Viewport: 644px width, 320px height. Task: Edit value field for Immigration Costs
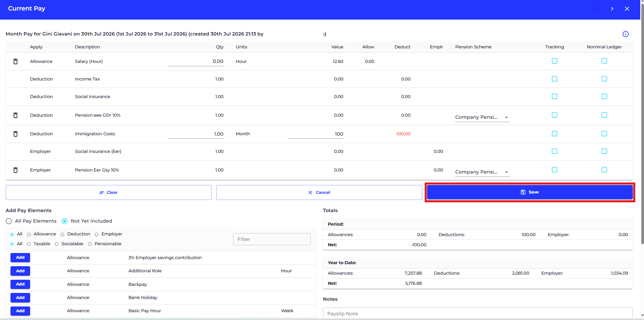pyautogui.click(x=316, y=134)
